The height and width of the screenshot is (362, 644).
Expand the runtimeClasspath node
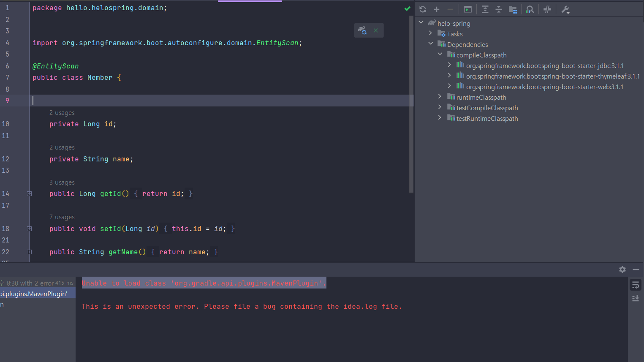click(440, 96)
